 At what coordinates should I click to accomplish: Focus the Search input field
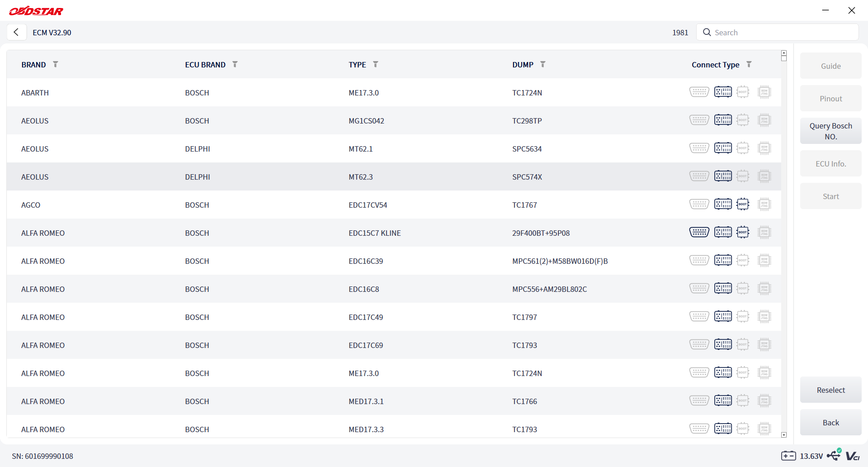(778, 33)
